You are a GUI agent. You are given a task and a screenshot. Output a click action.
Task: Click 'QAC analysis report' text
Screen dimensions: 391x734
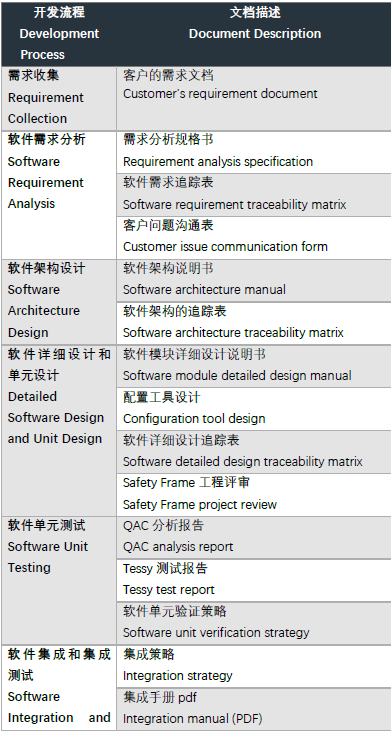(x=178, y=547)
